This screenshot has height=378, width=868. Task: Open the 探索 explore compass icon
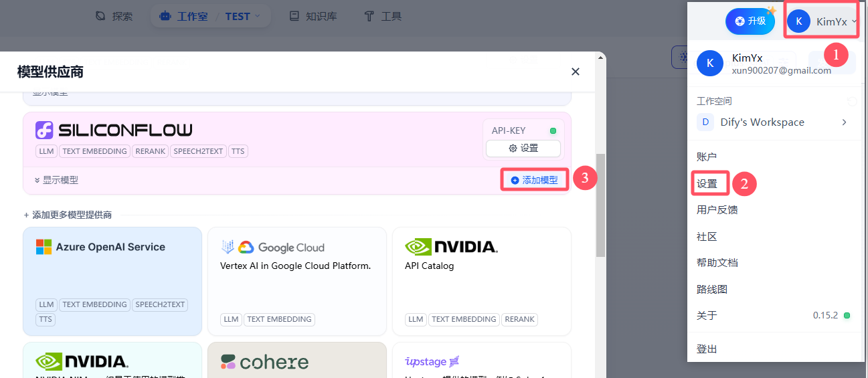tap(100, 16)
